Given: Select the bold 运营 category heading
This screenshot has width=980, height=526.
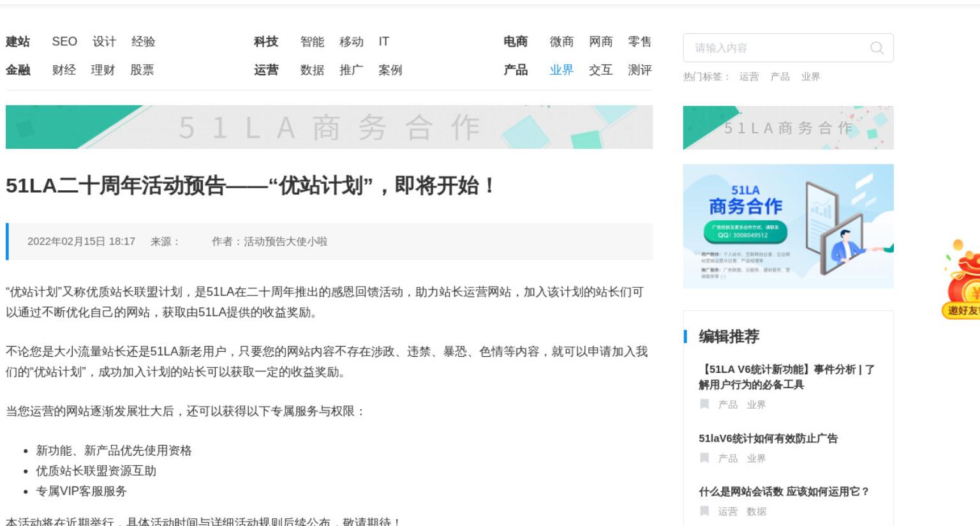Looking at the screenshot, I should pos(266,70).
